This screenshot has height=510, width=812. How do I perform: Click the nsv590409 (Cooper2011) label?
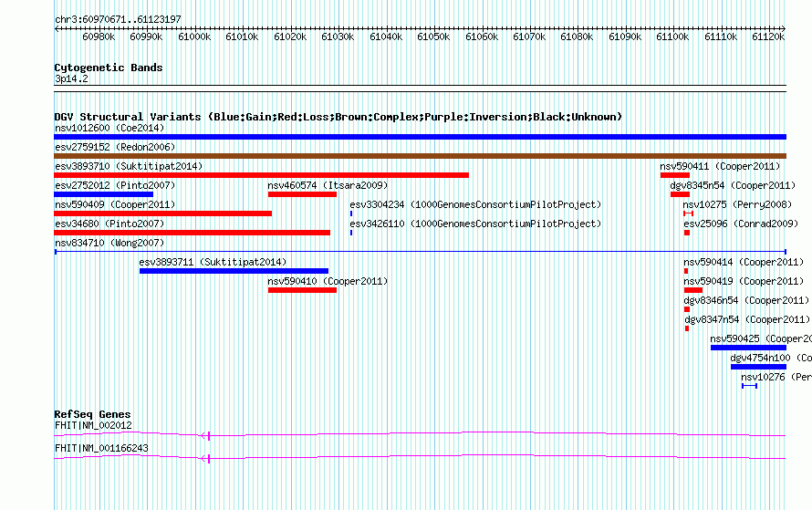point(115,204)
